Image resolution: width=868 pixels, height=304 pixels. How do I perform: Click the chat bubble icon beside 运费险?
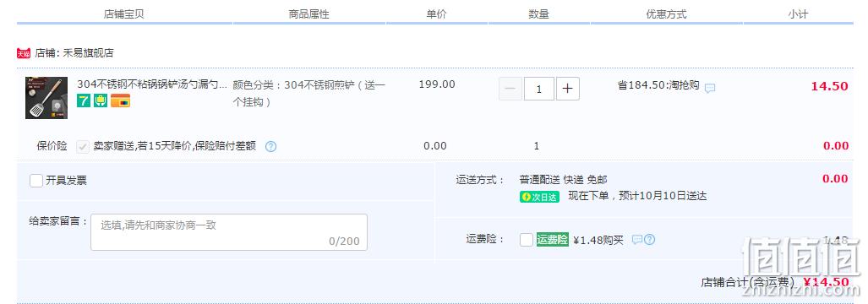[637, 239]
